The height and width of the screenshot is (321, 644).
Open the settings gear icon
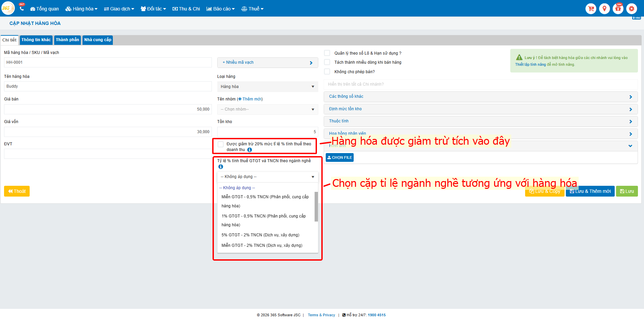[632, 9]
